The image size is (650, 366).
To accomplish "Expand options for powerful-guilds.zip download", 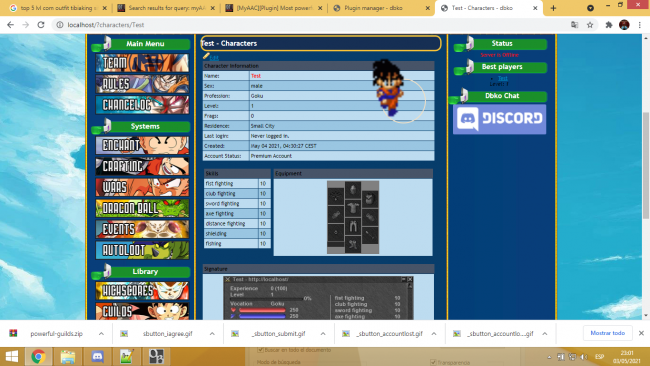I will [x=101, y=334].
